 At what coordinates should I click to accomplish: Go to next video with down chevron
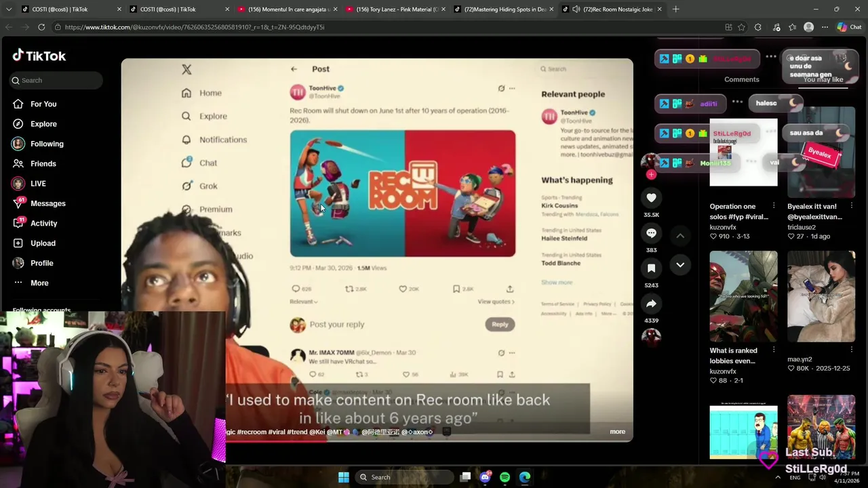(680, 264)
